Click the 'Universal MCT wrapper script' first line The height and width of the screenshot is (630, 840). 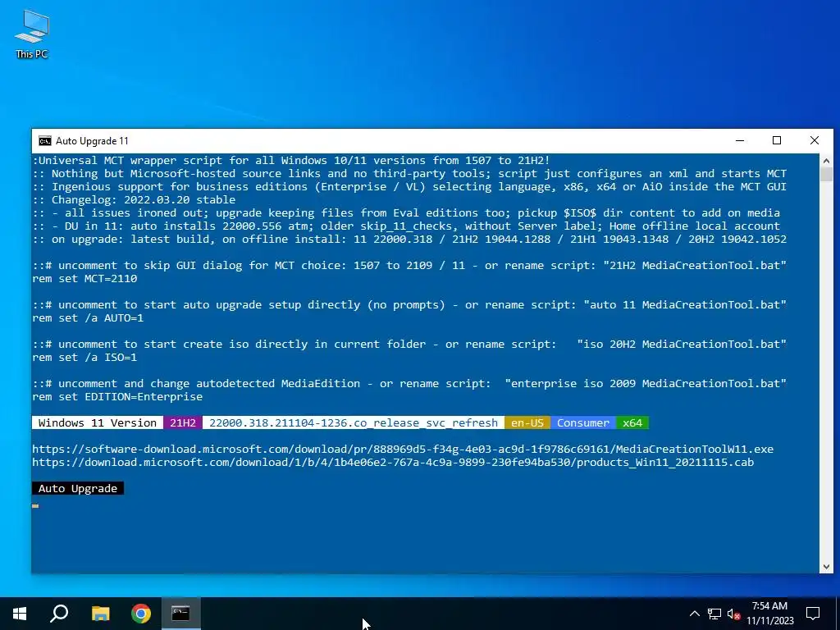click(x=291, y=160)
